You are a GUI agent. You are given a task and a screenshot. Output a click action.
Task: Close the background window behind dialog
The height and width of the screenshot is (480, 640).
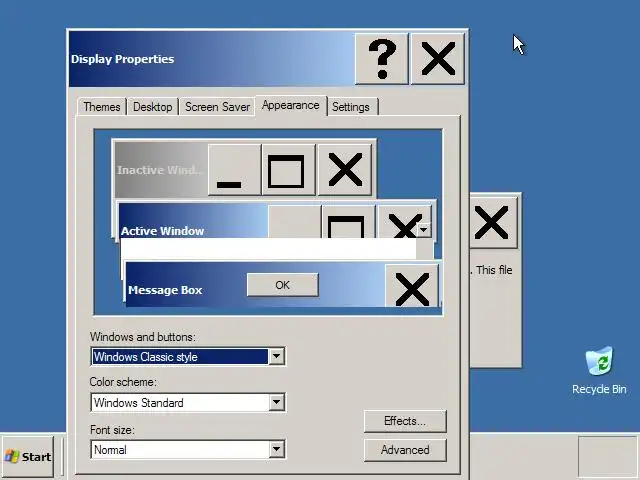pyautogui.click(x=492, y=222)
